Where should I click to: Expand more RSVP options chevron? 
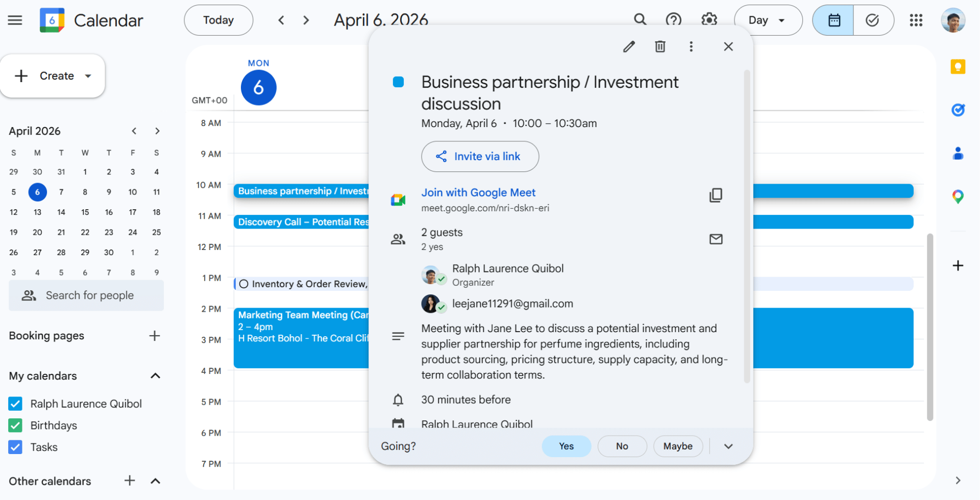[728, 446]
